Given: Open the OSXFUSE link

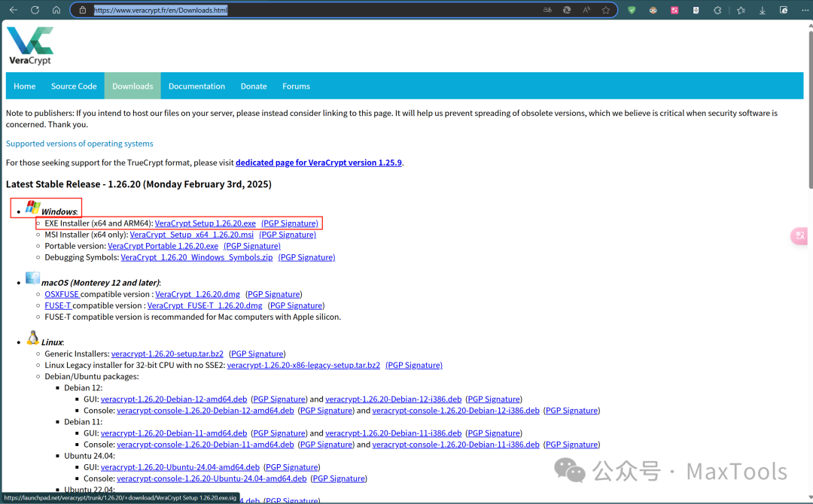Looking at the screenshot, I should click(62, 294).
